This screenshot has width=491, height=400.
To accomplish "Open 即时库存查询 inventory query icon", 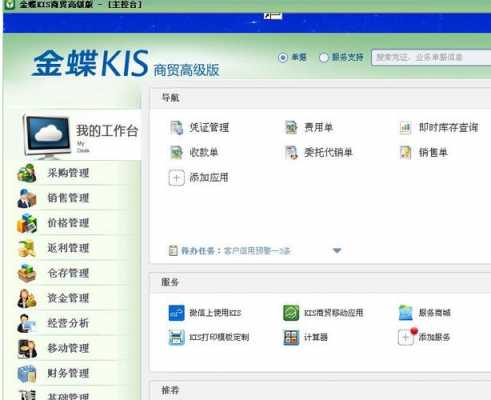I will [405, 128].
